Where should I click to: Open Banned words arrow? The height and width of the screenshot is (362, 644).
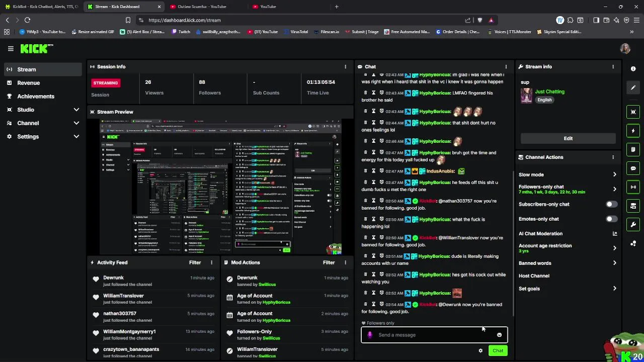click(614, 263)
